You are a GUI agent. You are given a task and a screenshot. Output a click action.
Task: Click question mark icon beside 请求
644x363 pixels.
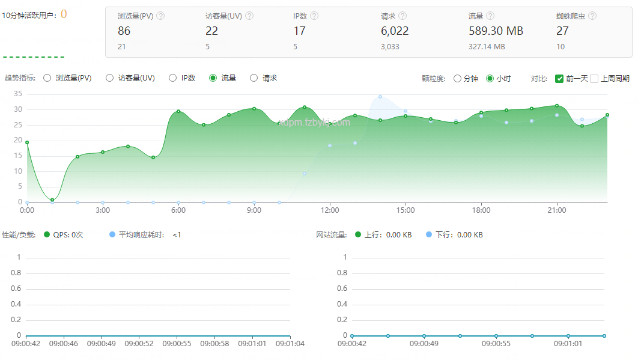(402, 16)
